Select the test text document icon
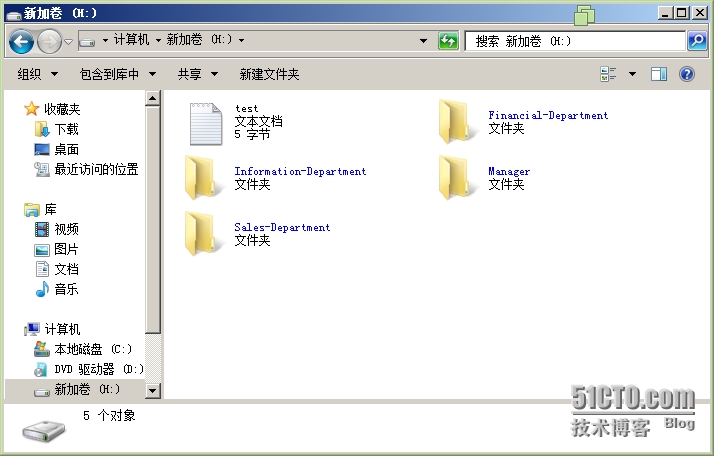714x456 pixels. click(204, 124)
